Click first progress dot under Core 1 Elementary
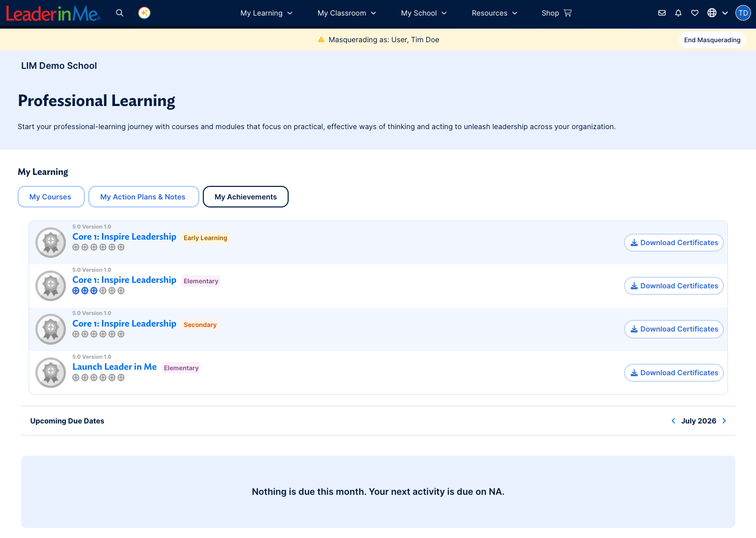The width and height of the screenshot is (756, 538). [76, 291]
